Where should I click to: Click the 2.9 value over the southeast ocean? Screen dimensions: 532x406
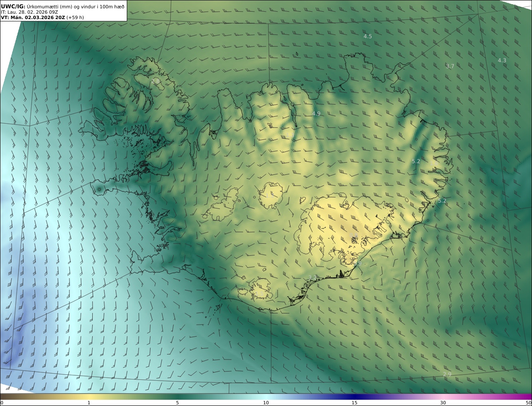point(447,374)
